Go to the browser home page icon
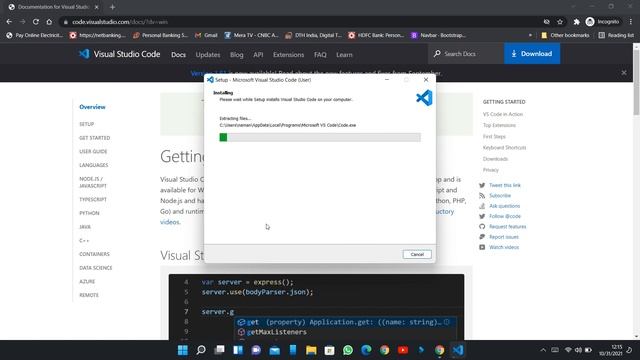The width and height of the screenshot is (640, 360). click(49, 22)
